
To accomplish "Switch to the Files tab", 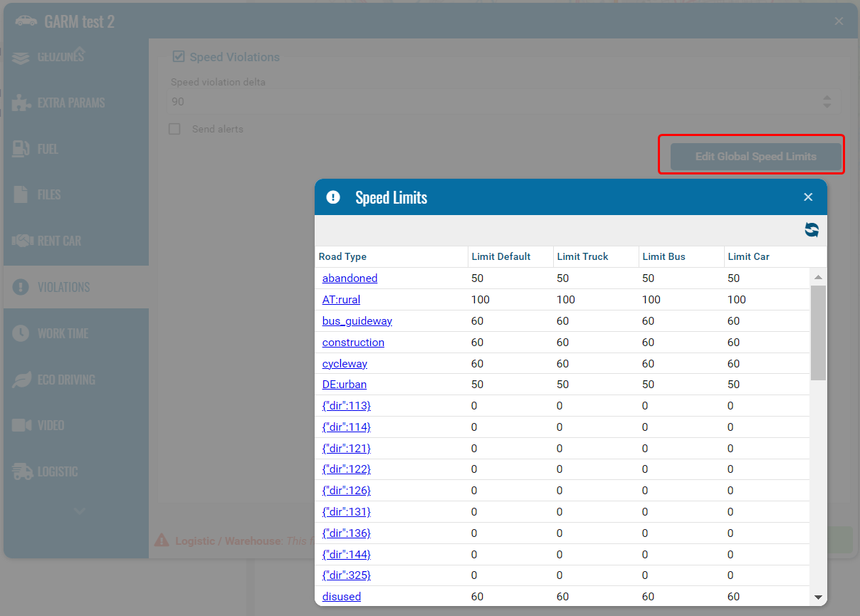I will pos(49,194).
